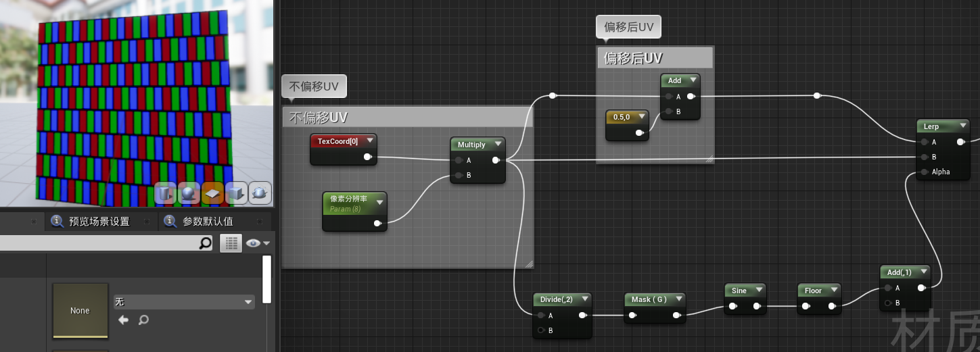
Task: Switch to the 预览场景设置 tab
Action: click(x=91, y=222)
